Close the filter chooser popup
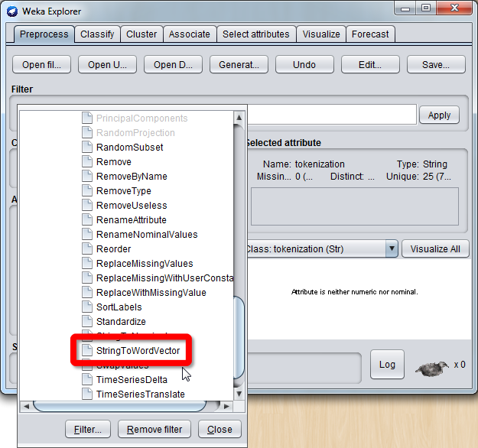This screenshot has height=448, width=478. (219, 429)
